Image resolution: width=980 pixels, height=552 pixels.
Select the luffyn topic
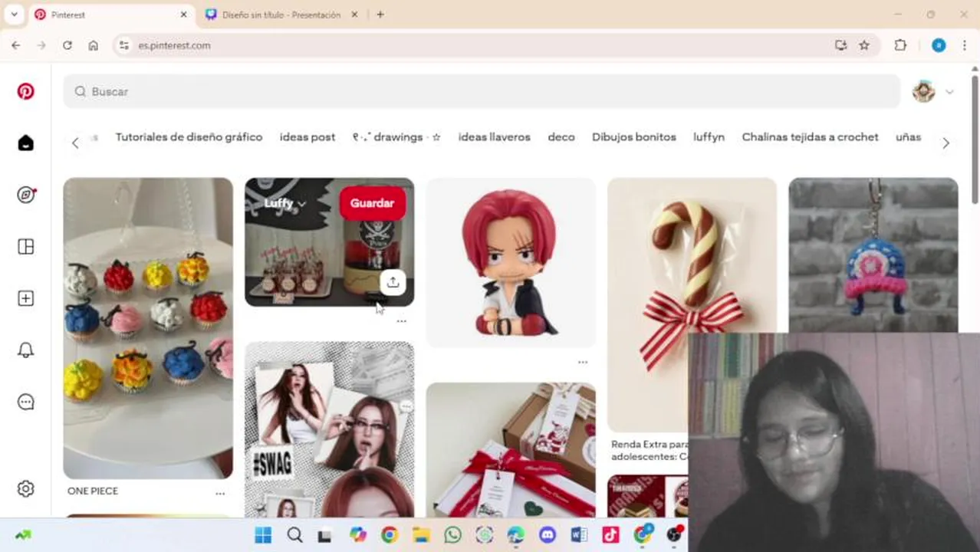[x=709, y=137]
